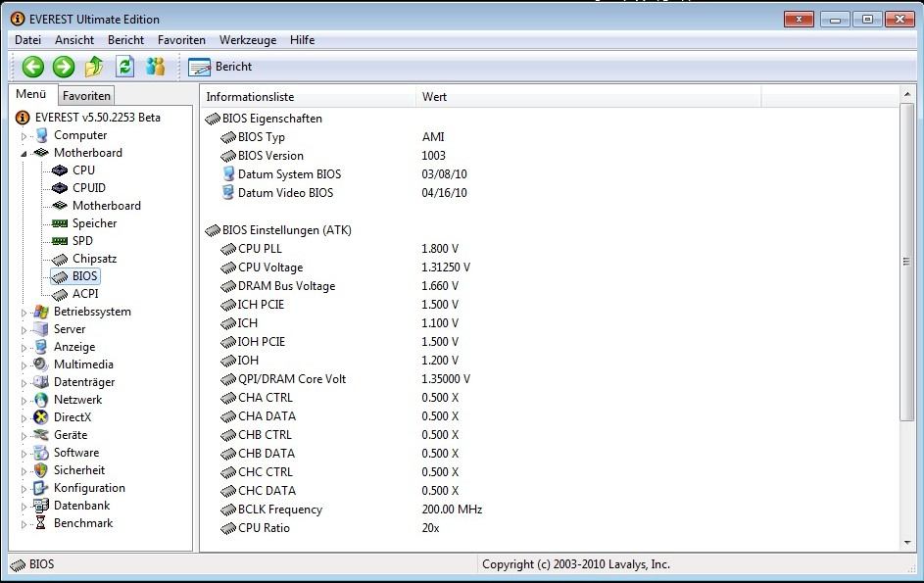Click the Betriebssystem Windows flag icon
This screenshot has height=583, width=924.
(x=41, y=312)
